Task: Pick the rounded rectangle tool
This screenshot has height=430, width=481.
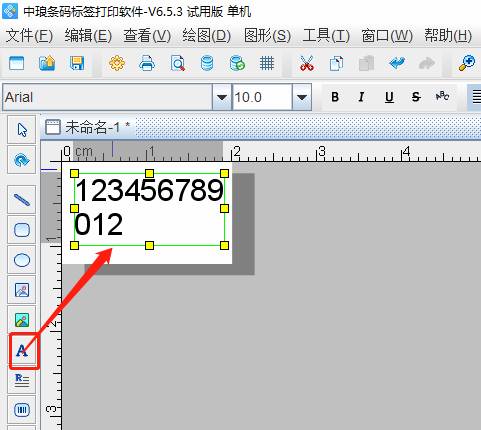Action: pyautogui.click(x=22, y=230)
